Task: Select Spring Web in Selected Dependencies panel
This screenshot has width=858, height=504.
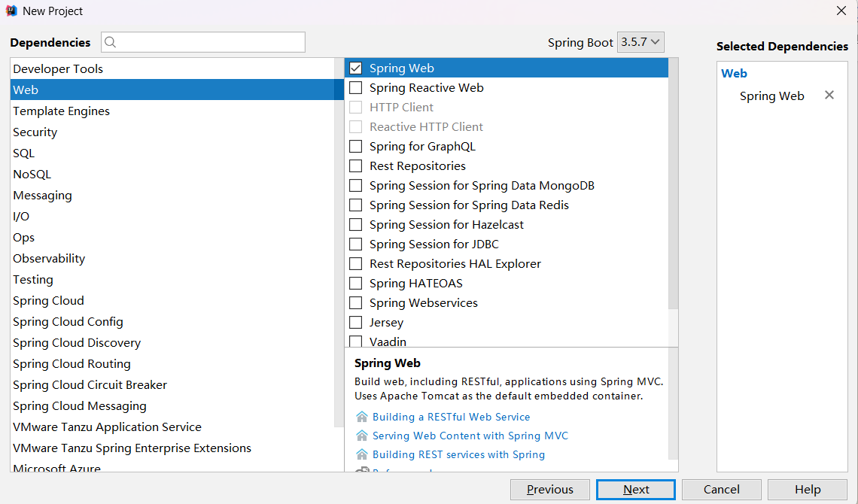Action: point(771,96)
